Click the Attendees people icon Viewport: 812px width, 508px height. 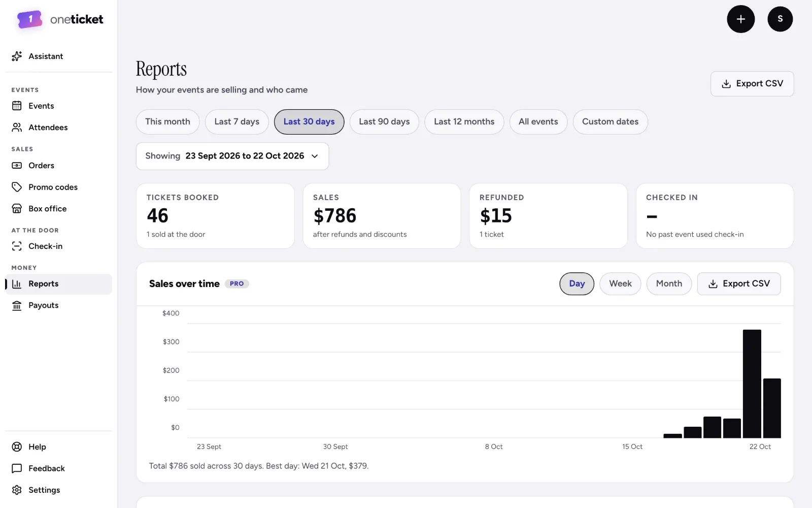coord(17,128)
